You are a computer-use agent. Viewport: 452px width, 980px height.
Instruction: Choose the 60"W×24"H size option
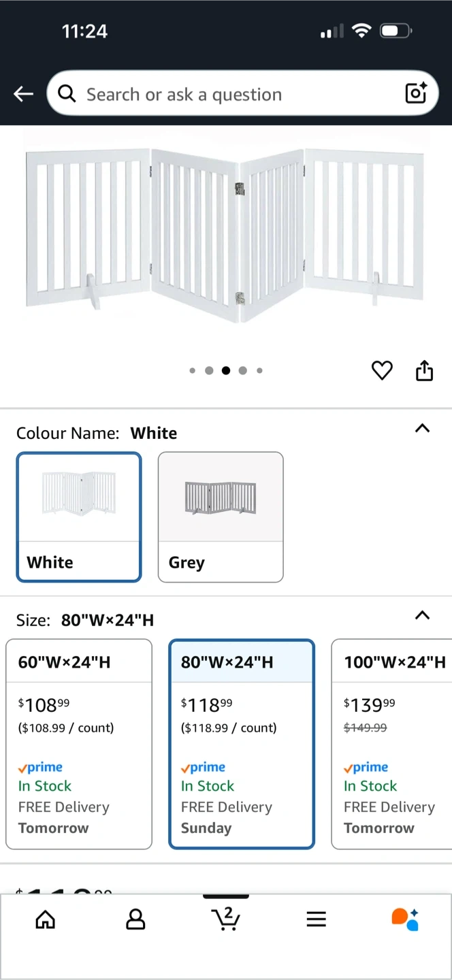(79, 744)
